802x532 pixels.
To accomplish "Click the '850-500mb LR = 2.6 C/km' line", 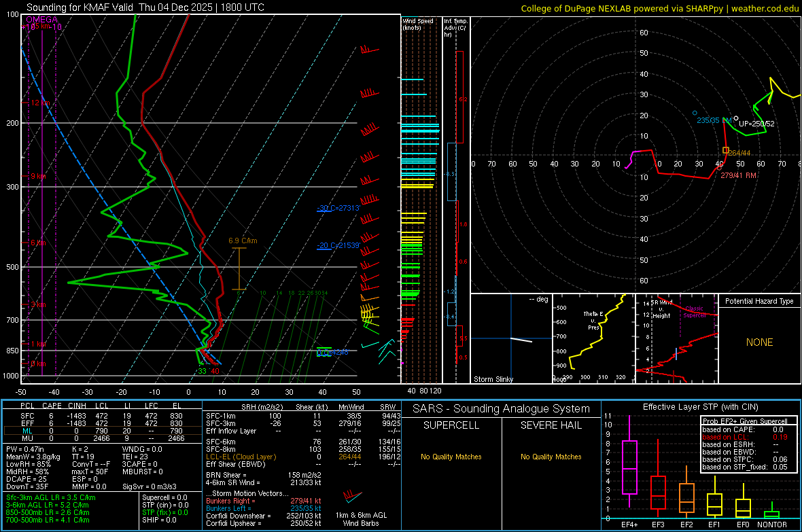I will coord(48,512).
